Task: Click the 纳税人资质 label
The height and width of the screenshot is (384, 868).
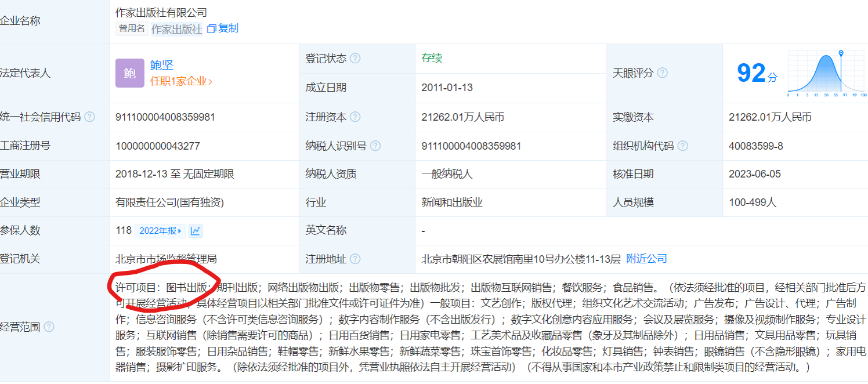Action: tap(331, 174)
